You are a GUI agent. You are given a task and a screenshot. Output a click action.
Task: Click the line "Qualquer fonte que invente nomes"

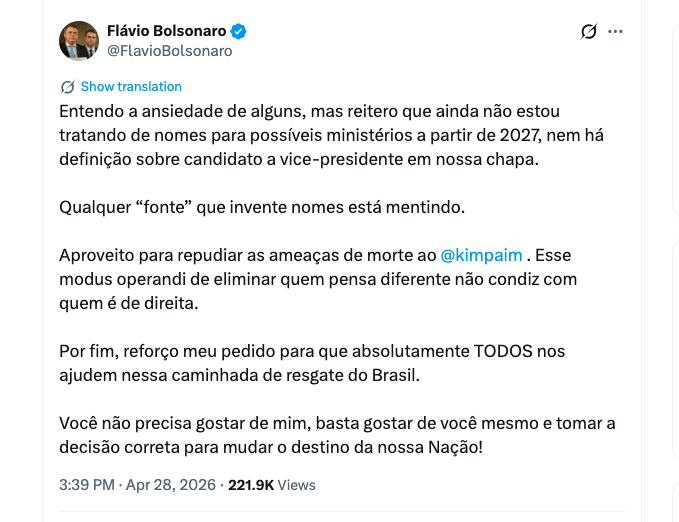coord(260,207)
